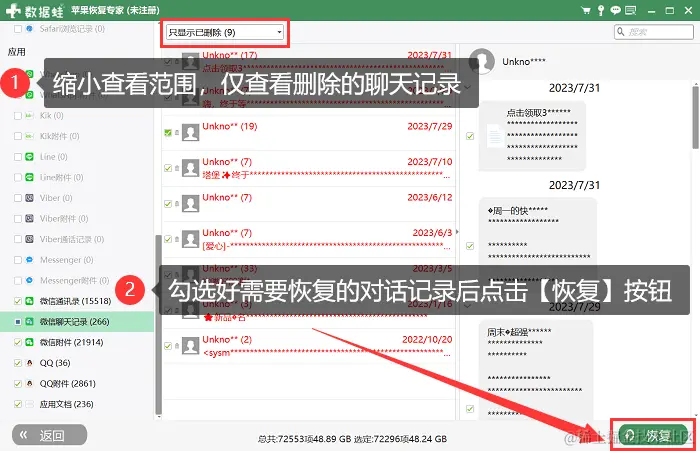Click the green 恢复 recover button
700x451 pixels.
[653, 435]
